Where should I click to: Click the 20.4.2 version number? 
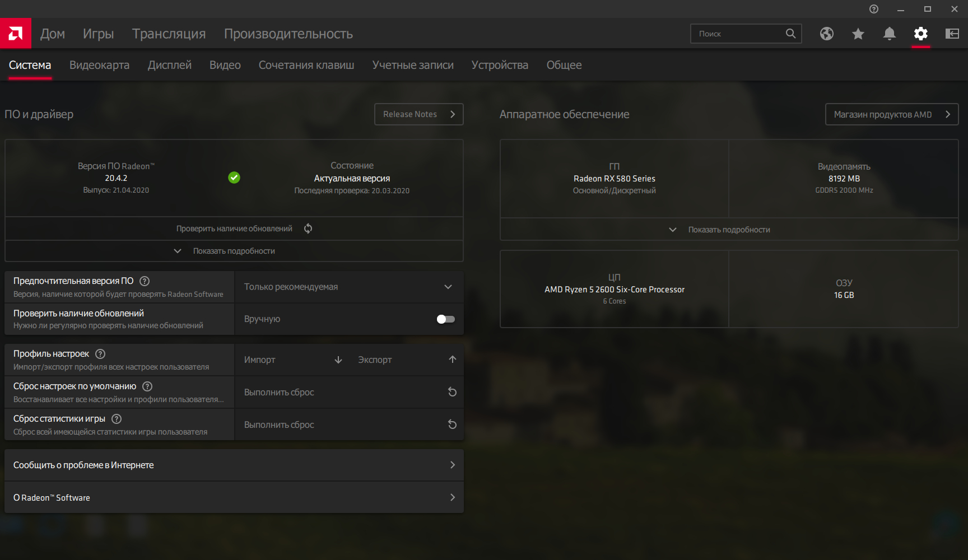point(116,178)
